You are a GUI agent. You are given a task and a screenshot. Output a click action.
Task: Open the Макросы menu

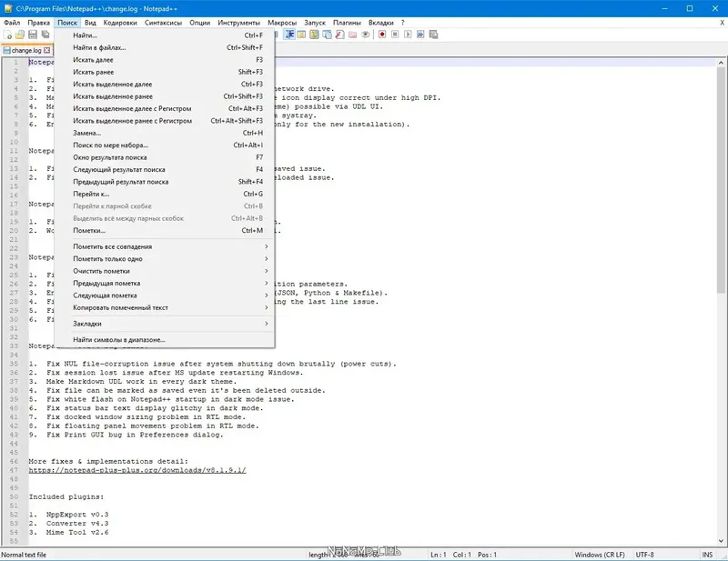tap(282, 22)
